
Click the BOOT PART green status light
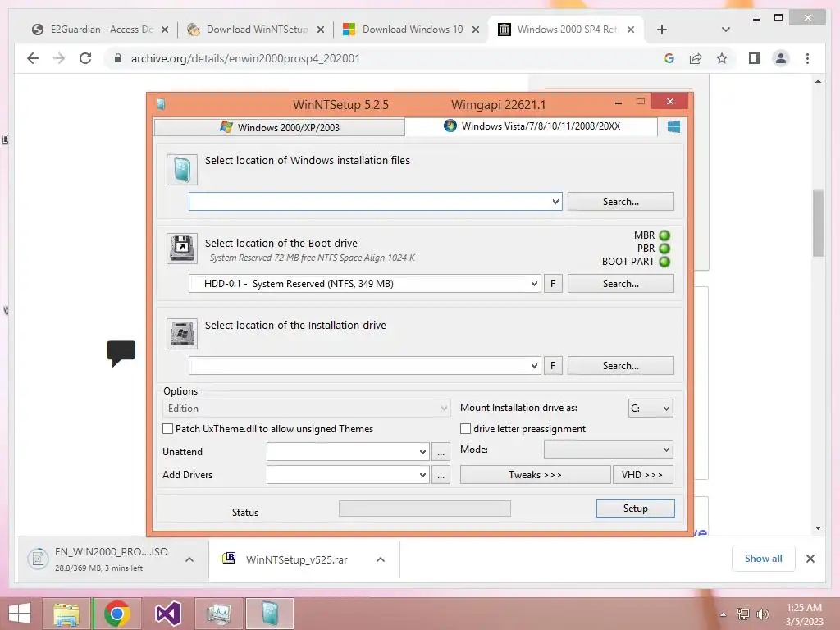tap(664, 262)
